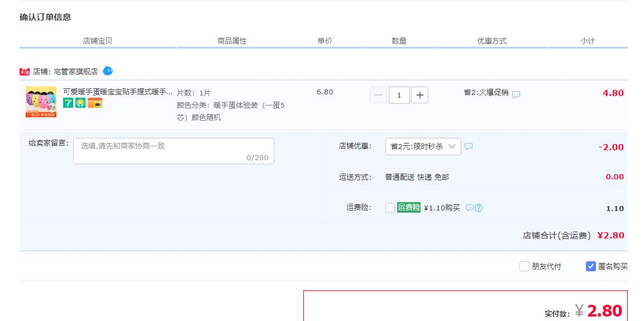Viewport: 644px width, 321px height.
Task: Open the blue Wangwang chat icon
Action: pos(108,70)
